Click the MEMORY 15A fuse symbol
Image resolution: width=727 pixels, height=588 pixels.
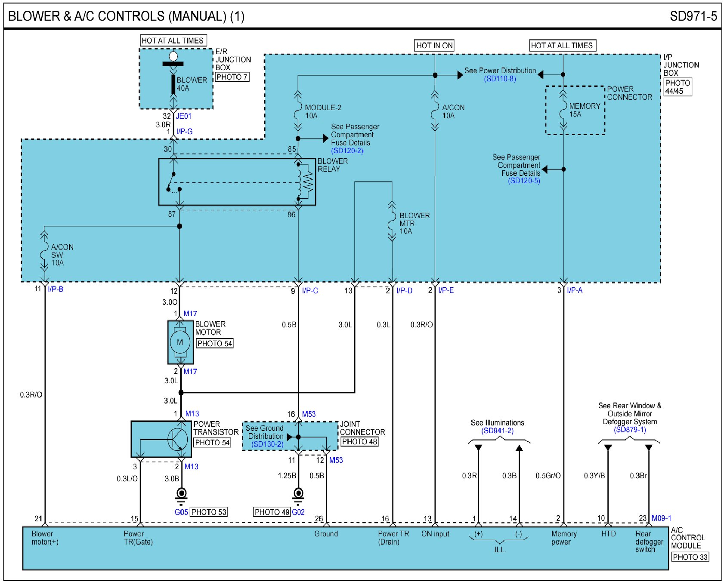563,110
